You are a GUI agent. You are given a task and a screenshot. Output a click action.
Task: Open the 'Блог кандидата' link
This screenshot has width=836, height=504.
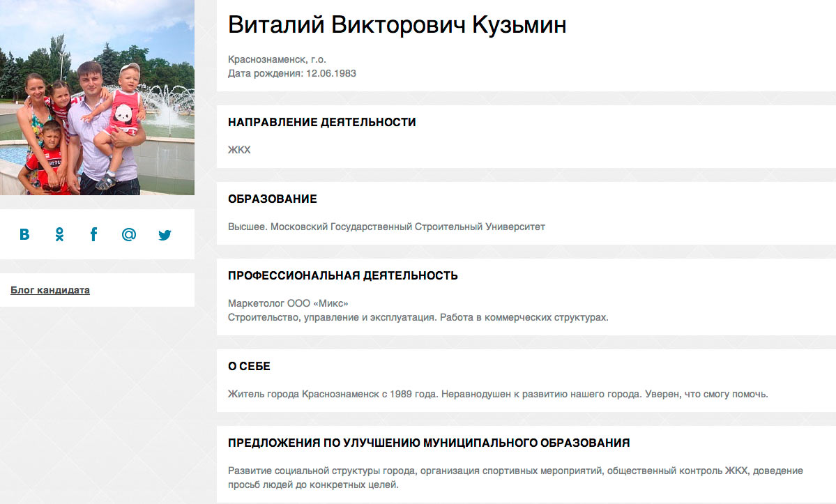50,290
